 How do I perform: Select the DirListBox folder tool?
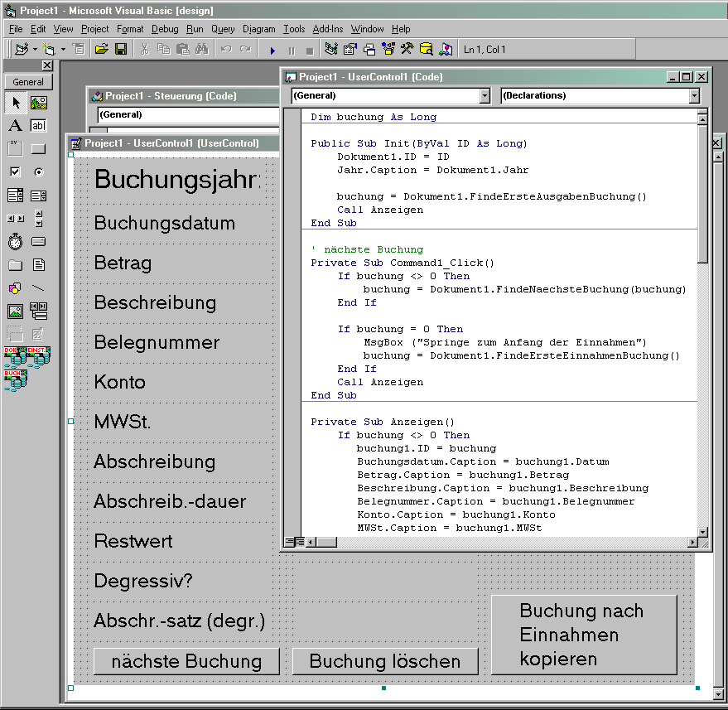point(15,264)
